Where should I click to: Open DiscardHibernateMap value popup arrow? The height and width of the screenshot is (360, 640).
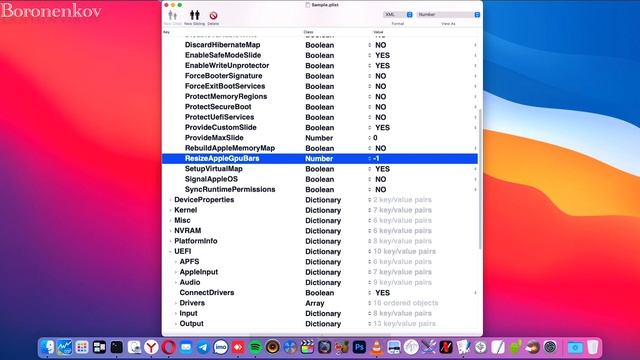pos(475,45)
